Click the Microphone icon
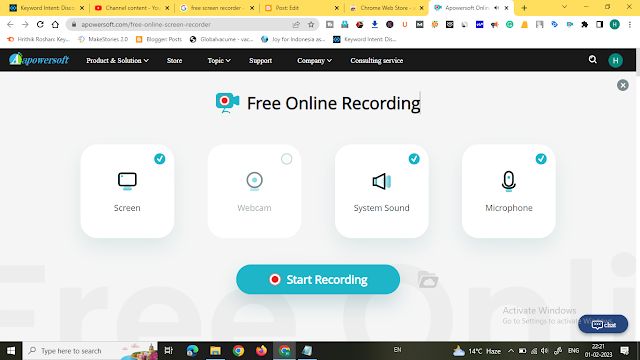640x360 pixels. [509, 181]
